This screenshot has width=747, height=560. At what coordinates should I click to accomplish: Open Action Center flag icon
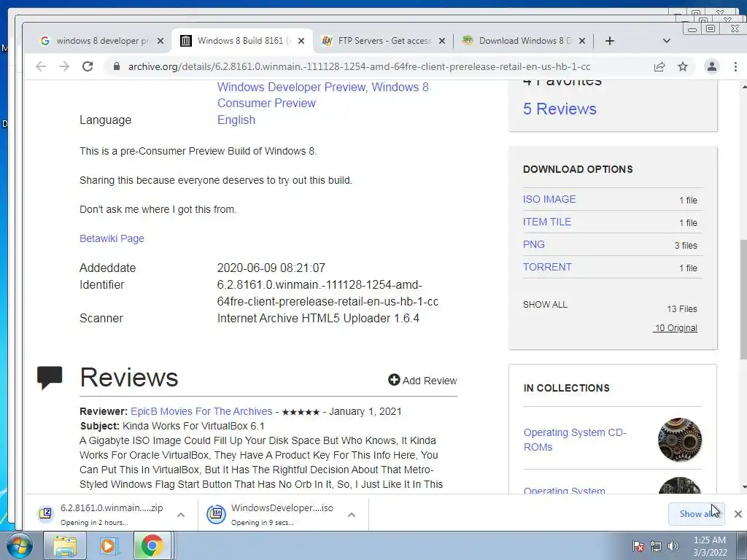(x=638, y=546)
